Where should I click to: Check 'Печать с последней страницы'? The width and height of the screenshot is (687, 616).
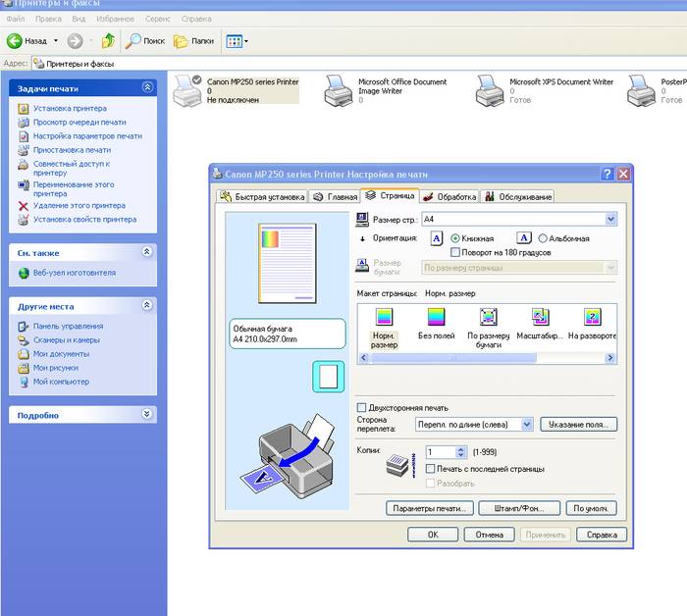[432, 469]
